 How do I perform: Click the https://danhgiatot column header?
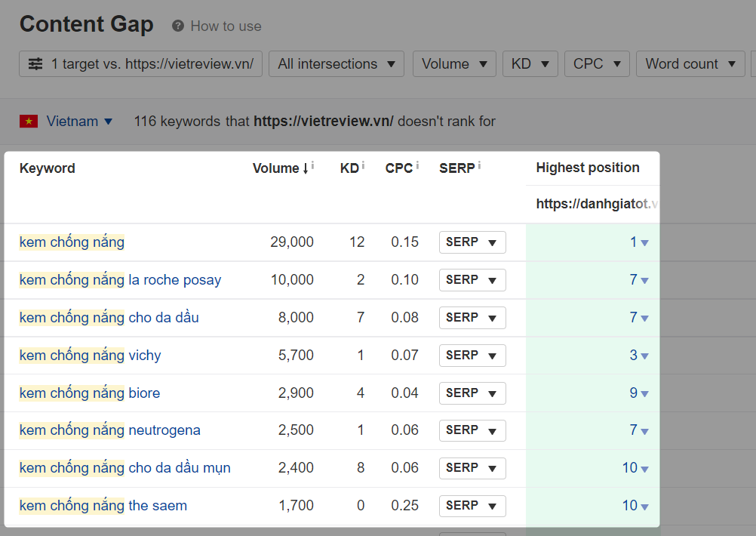coord(597,204)
